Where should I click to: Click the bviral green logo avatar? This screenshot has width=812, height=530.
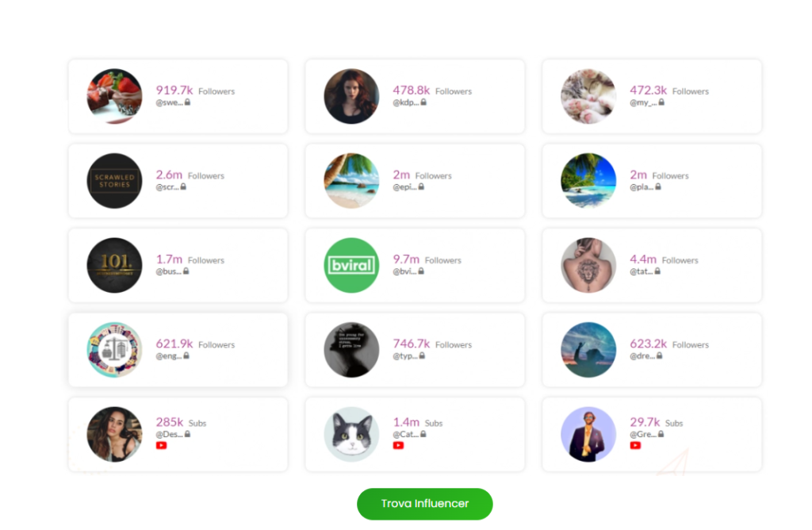tap(351, 265)
